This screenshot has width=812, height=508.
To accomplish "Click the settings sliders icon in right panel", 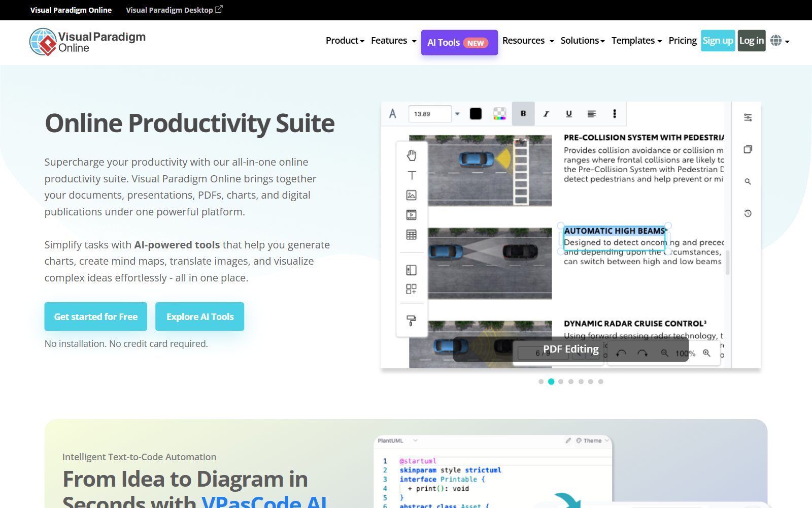I will tap(748, 117).
